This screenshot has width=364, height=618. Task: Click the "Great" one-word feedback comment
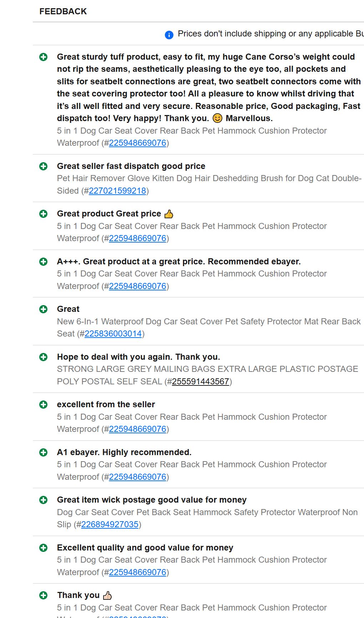click(x=68, y=309)
